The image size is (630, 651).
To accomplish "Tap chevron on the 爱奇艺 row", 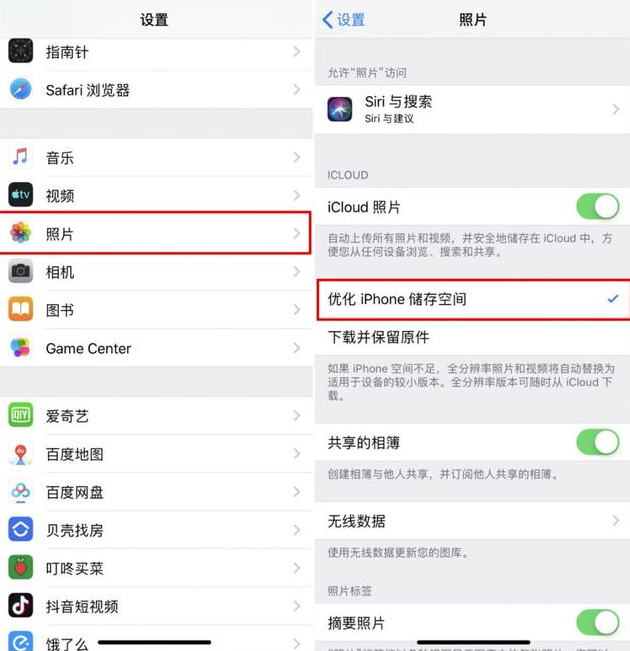I will 297,416.
